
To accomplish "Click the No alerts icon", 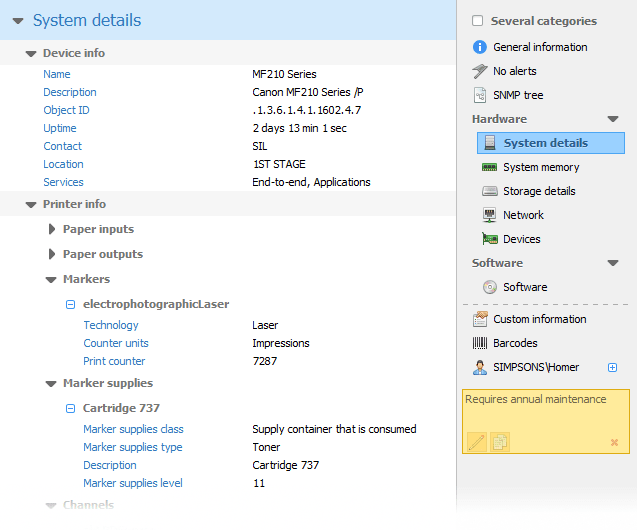I will pos(480,71).
